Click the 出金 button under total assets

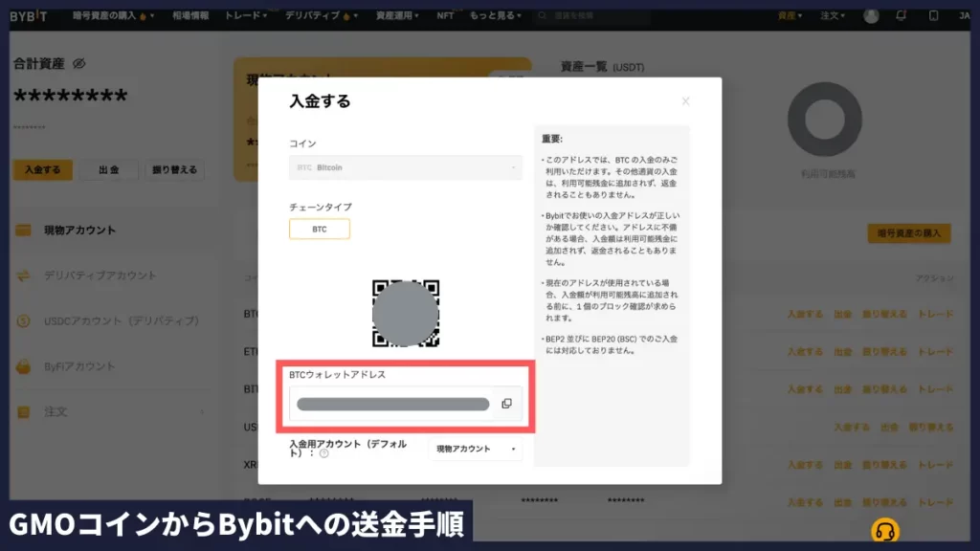(109, 170)
